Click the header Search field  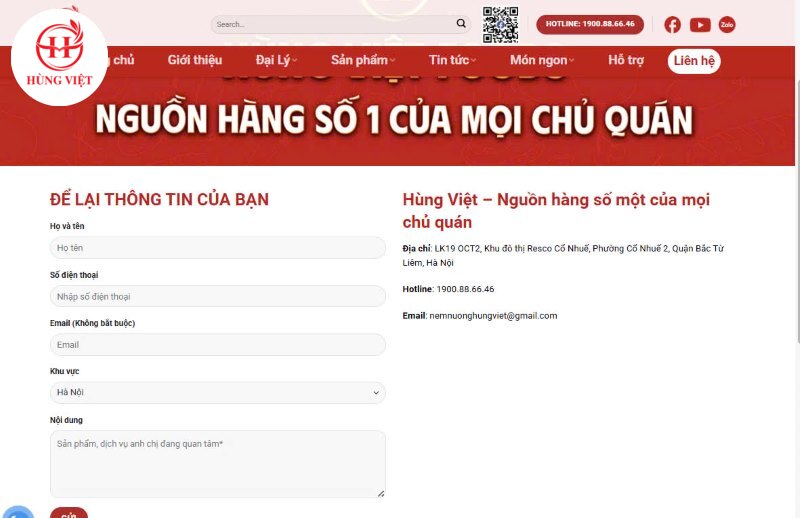[341, 24]
